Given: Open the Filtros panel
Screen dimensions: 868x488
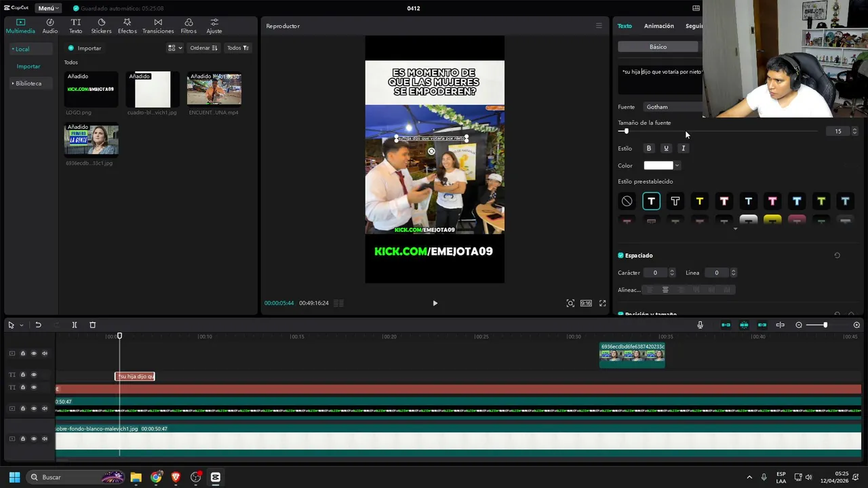Looking at the screenshot, I should click(189, 26).
